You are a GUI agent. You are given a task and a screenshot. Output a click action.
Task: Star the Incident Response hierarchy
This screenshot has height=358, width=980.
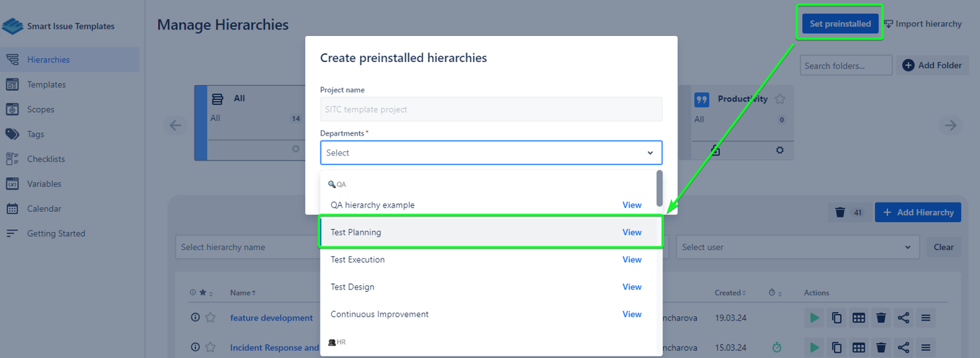click(210, 347)
